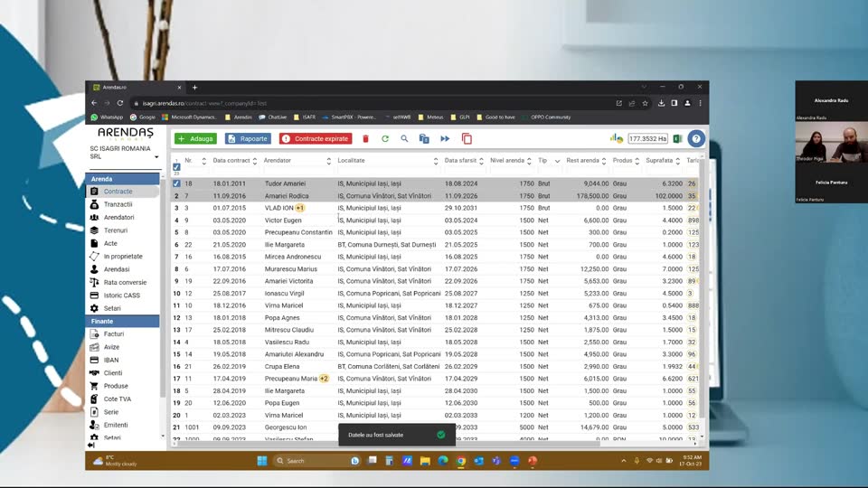Uncheck the checkbox for Tudor Amariei row
The image size is (868, 488).
pos(176,183)
